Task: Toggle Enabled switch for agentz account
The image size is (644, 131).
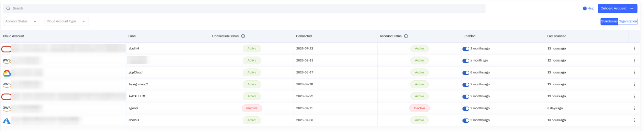Action: (x=466, y=109)
